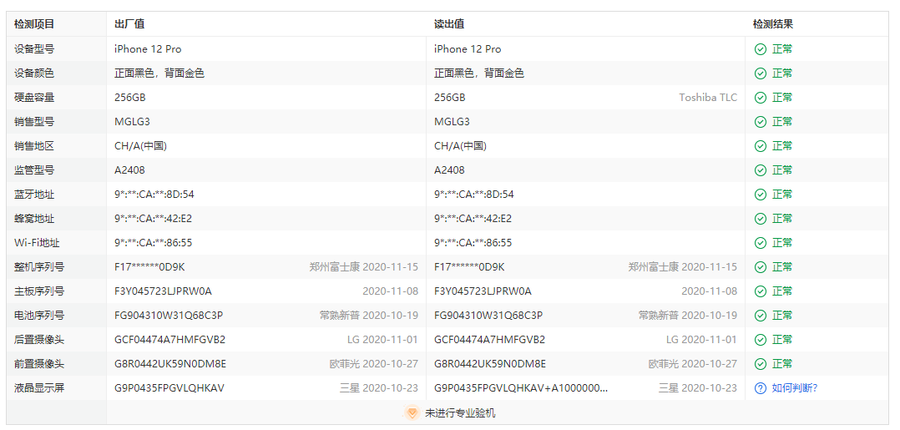Click the green check icon in 后置摄像头 row

coord(760,339)
